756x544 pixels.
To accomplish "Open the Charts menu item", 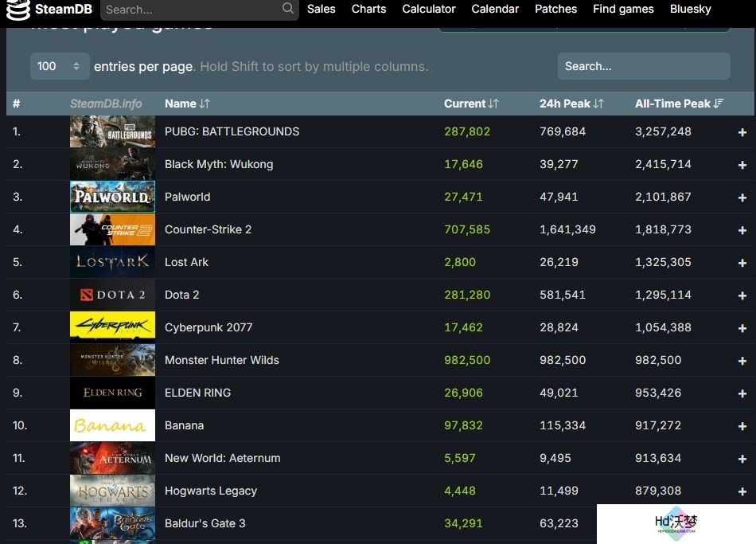I will [x=368, y=9].
